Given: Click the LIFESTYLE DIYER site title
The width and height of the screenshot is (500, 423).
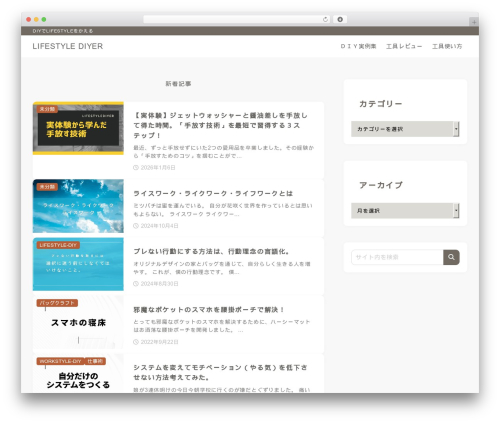Looking at the screenshot, I should 68,46.
